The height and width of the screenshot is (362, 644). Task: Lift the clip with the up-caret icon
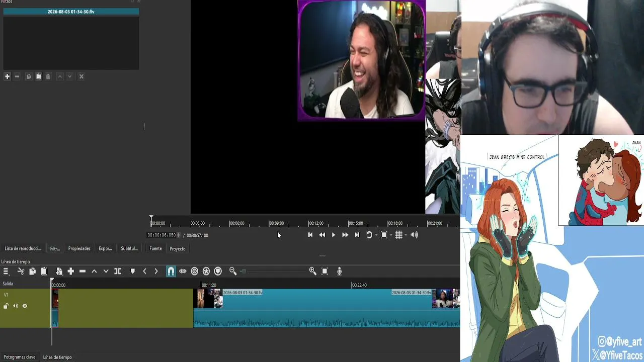[94, 271]
